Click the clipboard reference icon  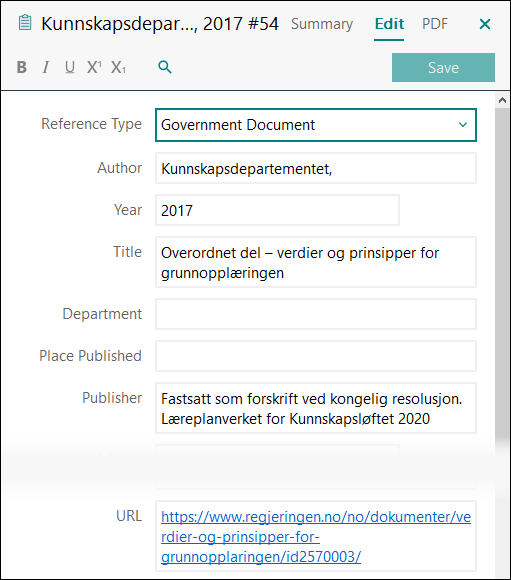[x=25, y=23]
